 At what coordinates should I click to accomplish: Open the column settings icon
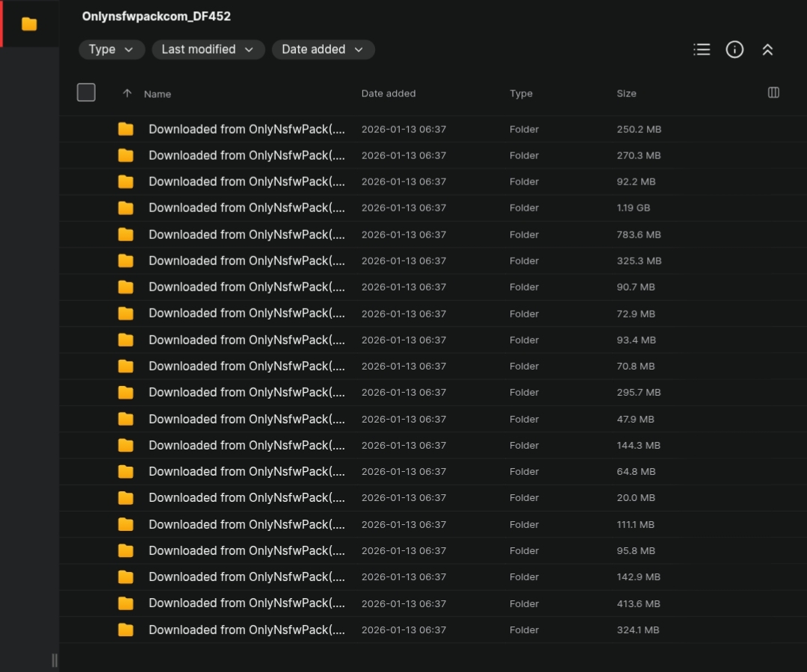click(x=773, y=93)
